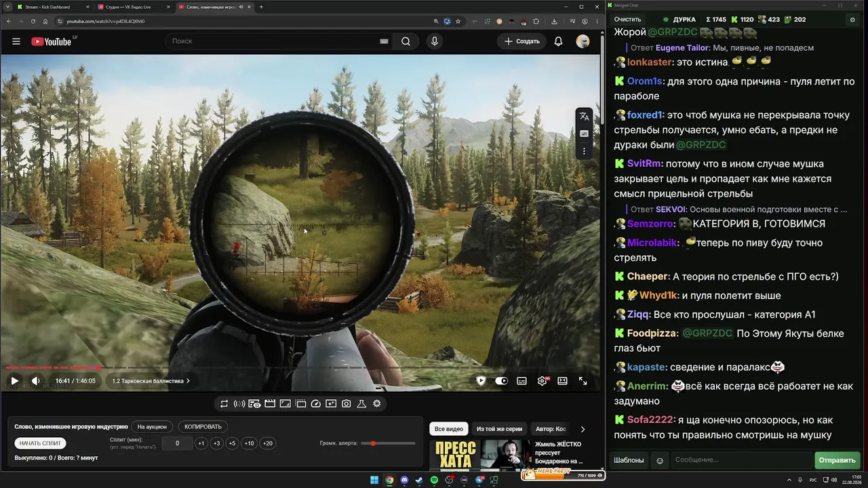Click the YouTube Создать button
The height and width of the screenshot is (488, 868).
(522, 41)
